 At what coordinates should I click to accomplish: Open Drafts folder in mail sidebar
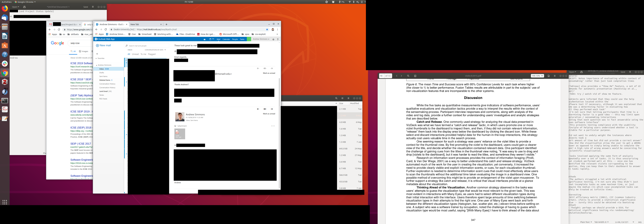click(101, 73)
